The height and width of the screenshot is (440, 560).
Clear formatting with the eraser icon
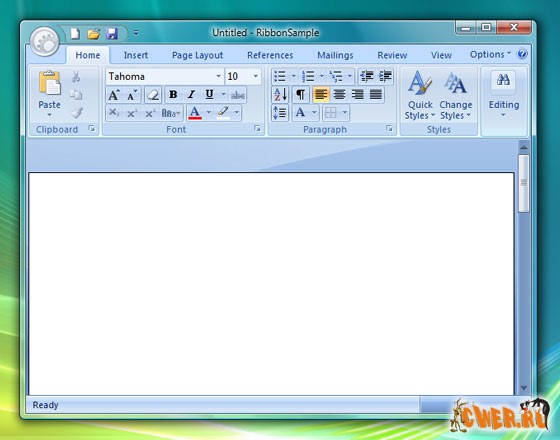153,95
